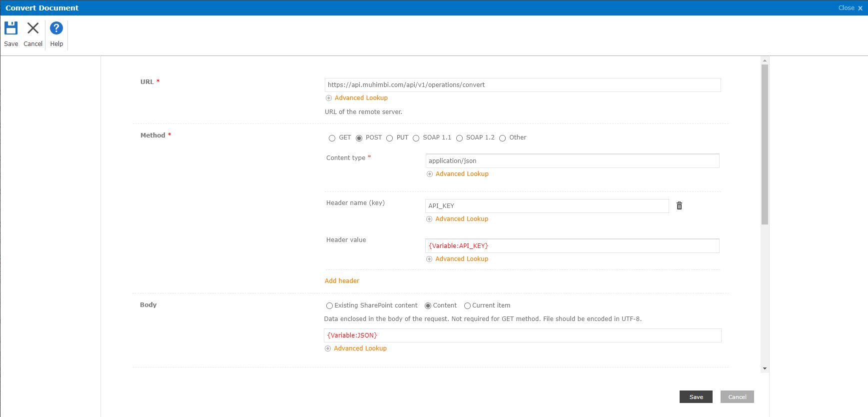Select Existing SharePoint content for body
The height and width of the screenshot is (417, 868).
coord(329,305)
